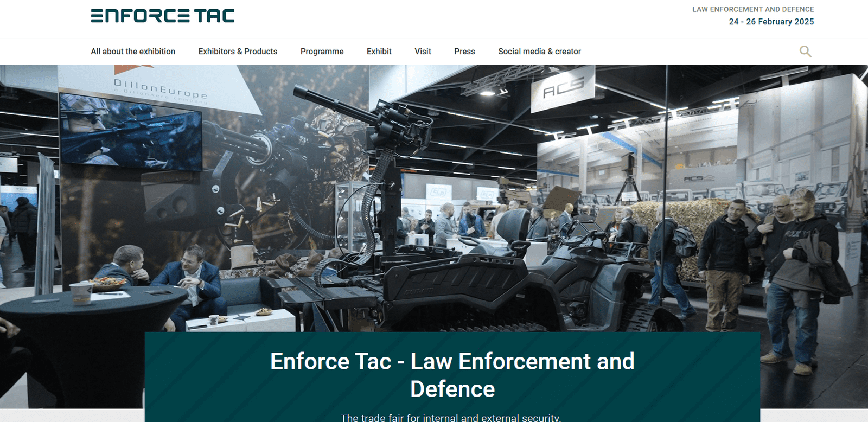
Task: Open the Visit menu item
Action: 423,52
